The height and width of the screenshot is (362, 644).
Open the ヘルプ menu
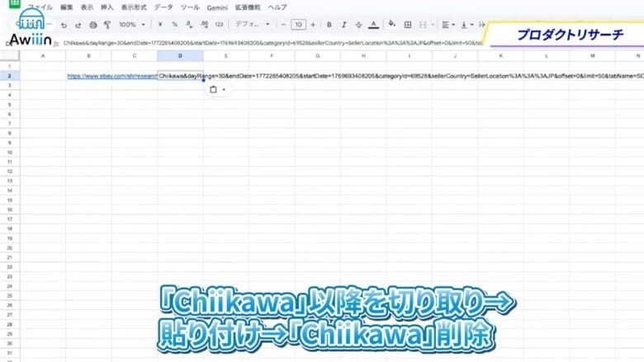coord(277,7)
